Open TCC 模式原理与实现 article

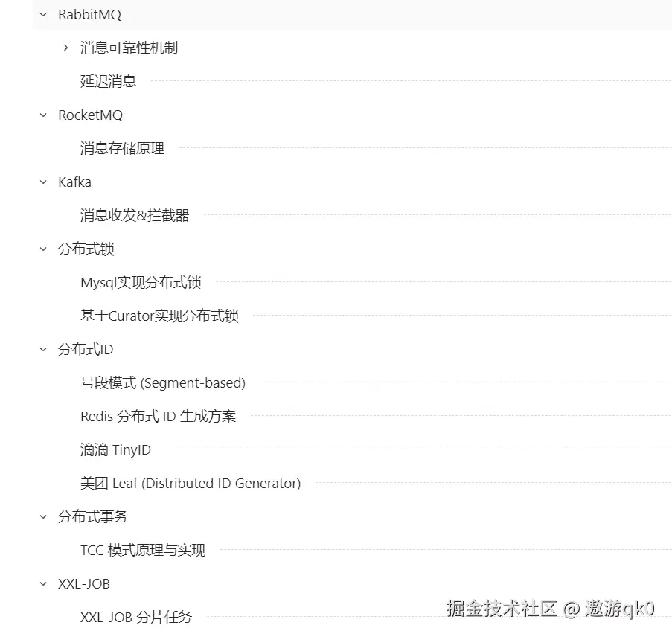(x=143, y=550)
